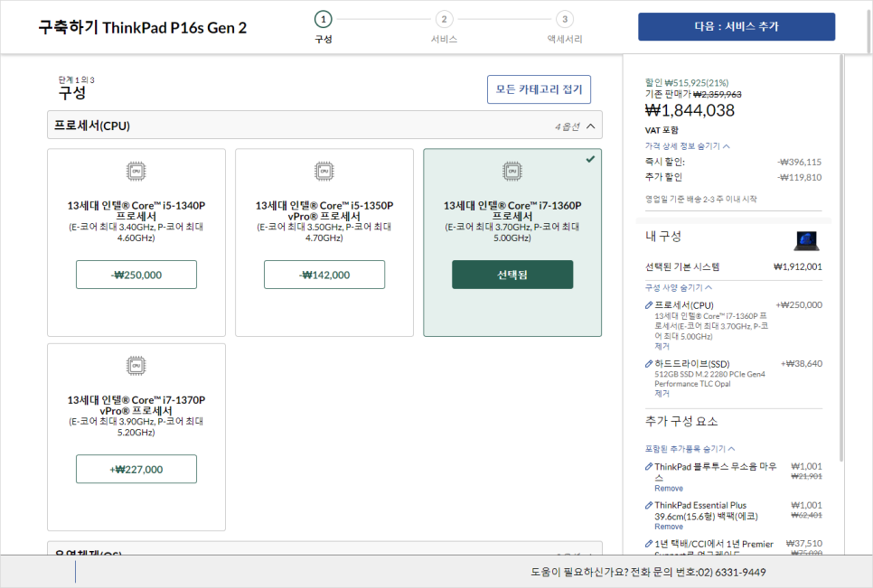Screen dimensions: 873x588
Task: Click the ₩1,844,038 total price
Action: click(x=690, y=111)
